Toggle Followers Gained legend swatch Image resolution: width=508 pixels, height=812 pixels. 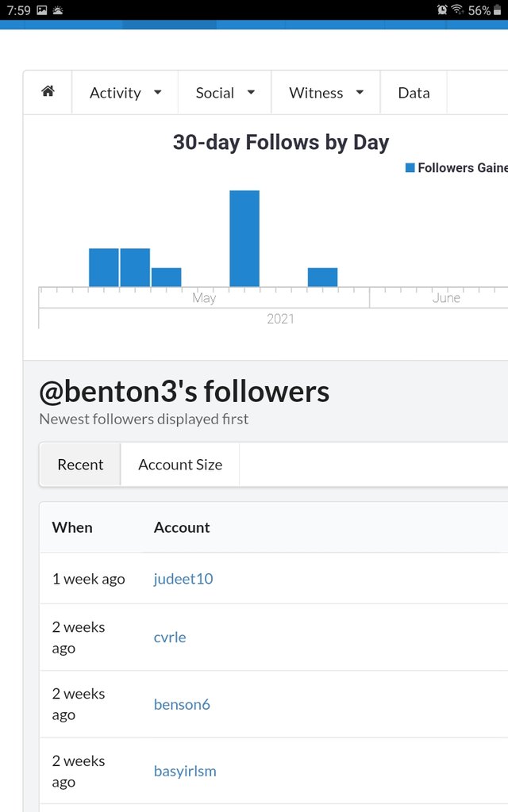tap(410, 168)
